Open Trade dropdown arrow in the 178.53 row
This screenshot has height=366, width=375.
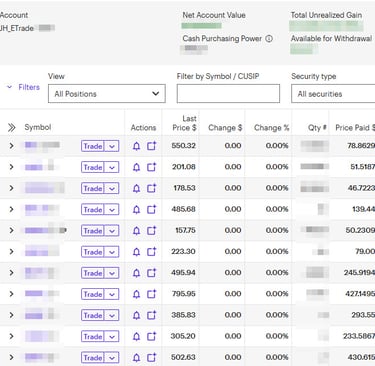112,188
